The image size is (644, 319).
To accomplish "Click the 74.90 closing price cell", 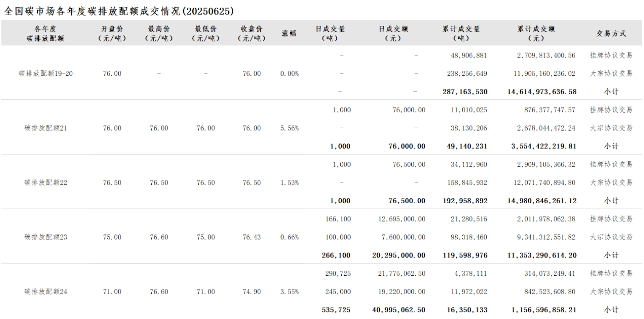I will (x=252, y=292).
